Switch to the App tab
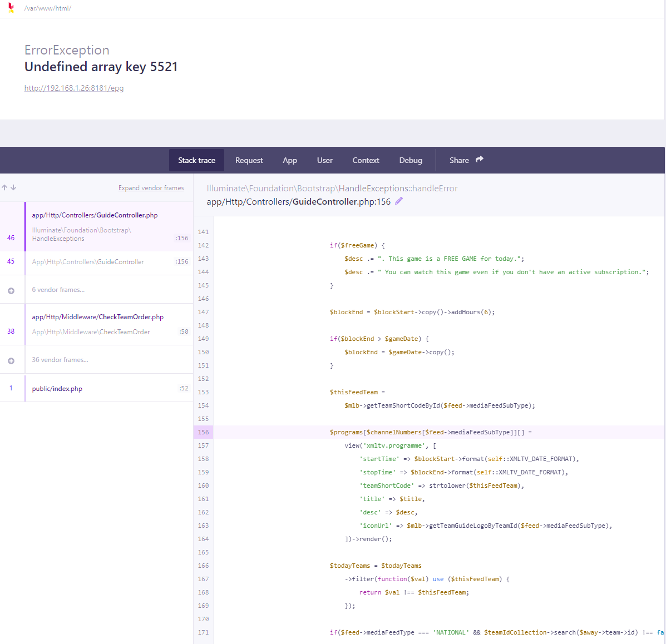Viewport: 666px width, 644px height. coord(290,160)
